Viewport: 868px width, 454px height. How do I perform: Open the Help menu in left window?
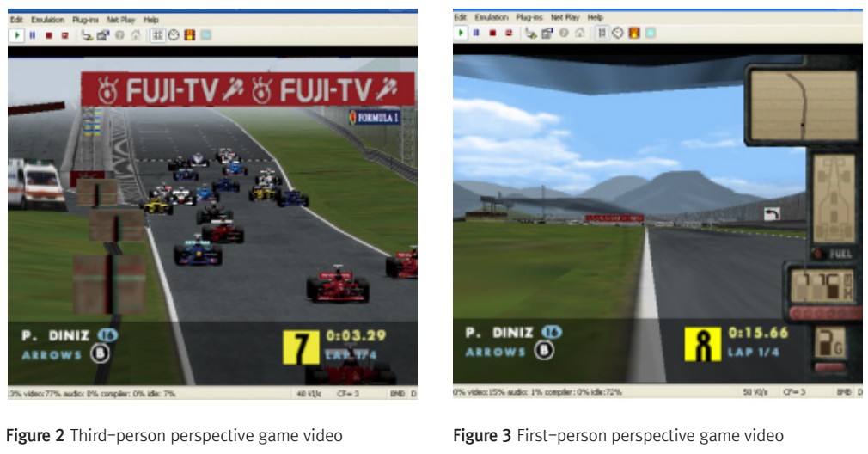click(x=152, y=18)
